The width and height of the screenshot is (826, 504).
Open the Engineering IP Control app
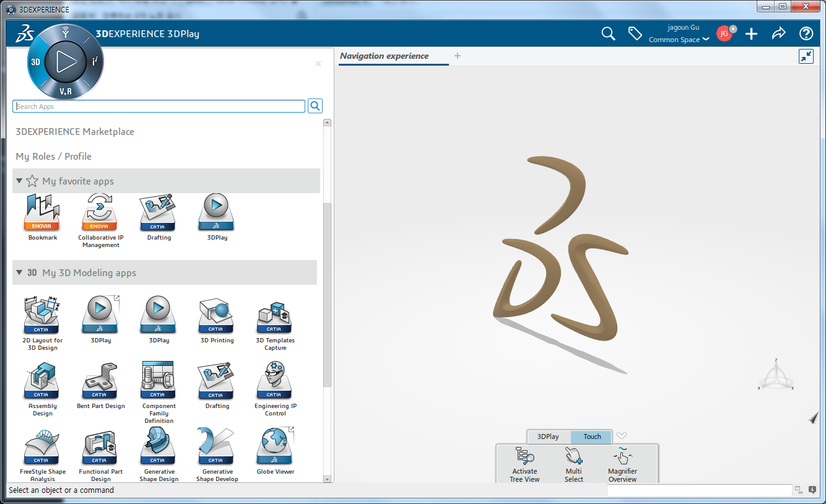[275, 389]
